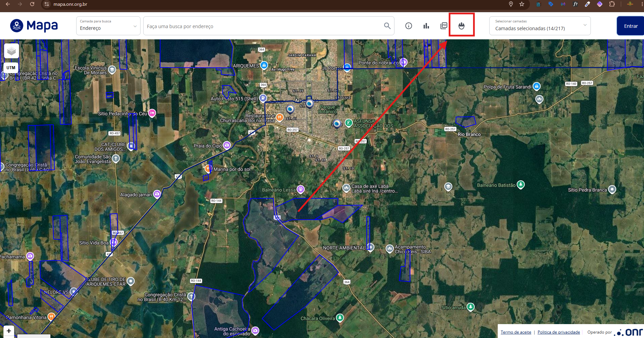Click the information icon in the toolbar

pyautogui.click(x=409, y=26)
